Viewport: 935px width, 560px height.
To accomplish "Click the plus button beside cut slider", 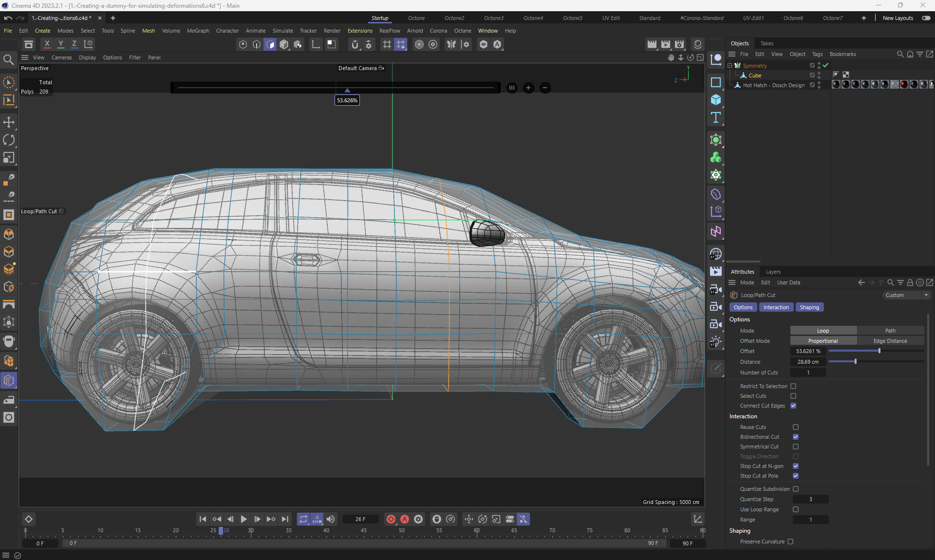I will (x=528, y=88).
